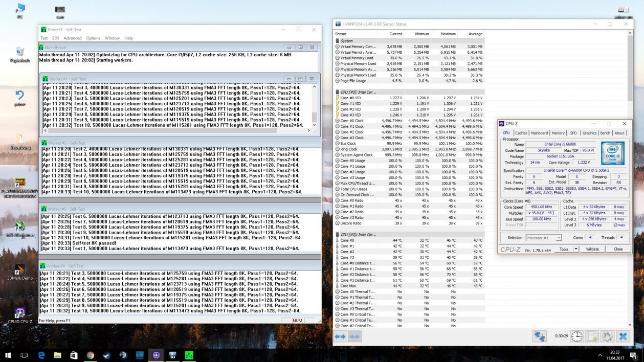This screenshot has width=644, height=362.
Task: Click Worker #1 vertical scrollbar down arrow
Action: tap(314, 125)
